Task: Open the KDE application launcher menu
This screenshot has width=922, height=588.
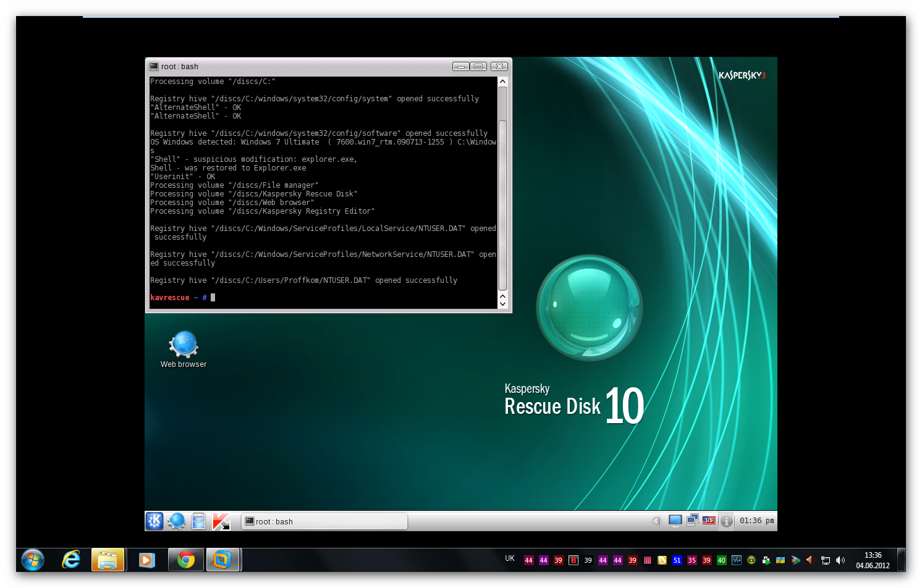Action: [154, 521]
